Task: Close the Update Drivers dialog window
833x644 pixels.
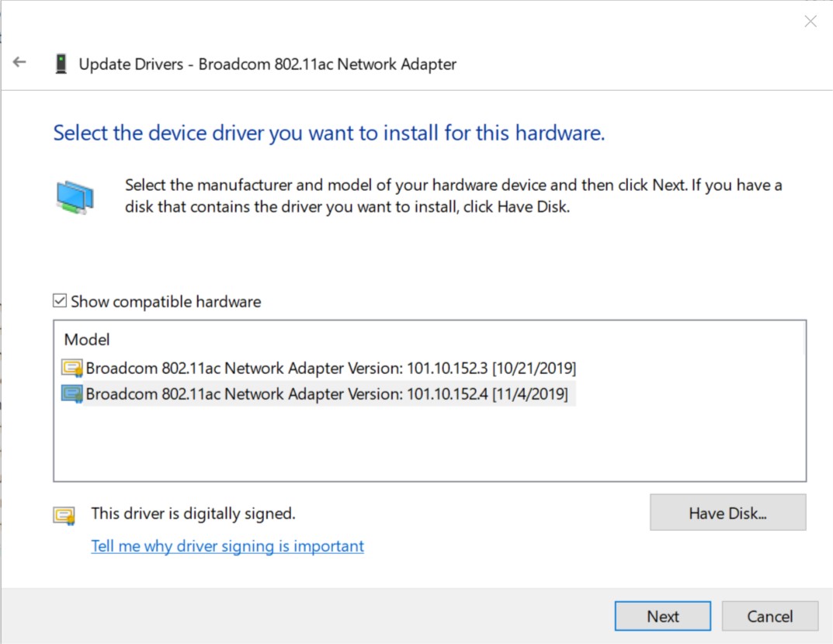Action: pyautogui.click(x=810, y=21)
